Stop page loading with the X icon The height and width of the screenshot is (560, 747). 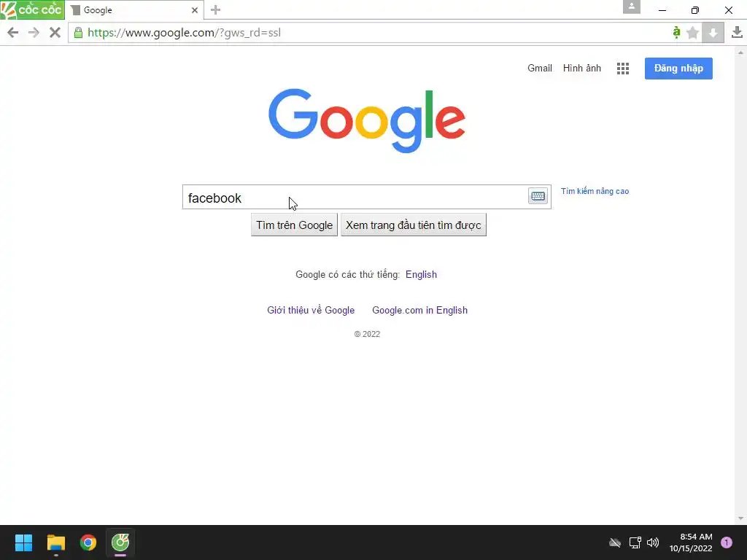point(55,32)
